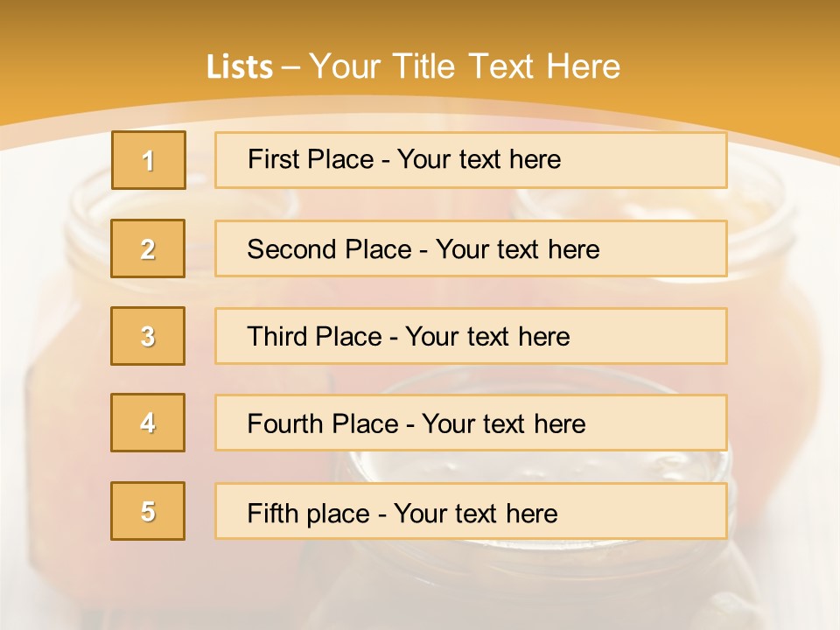Viewport: 840px width, 630px height.
Task: Select the Fifth place text box
Action: point(471,511)
